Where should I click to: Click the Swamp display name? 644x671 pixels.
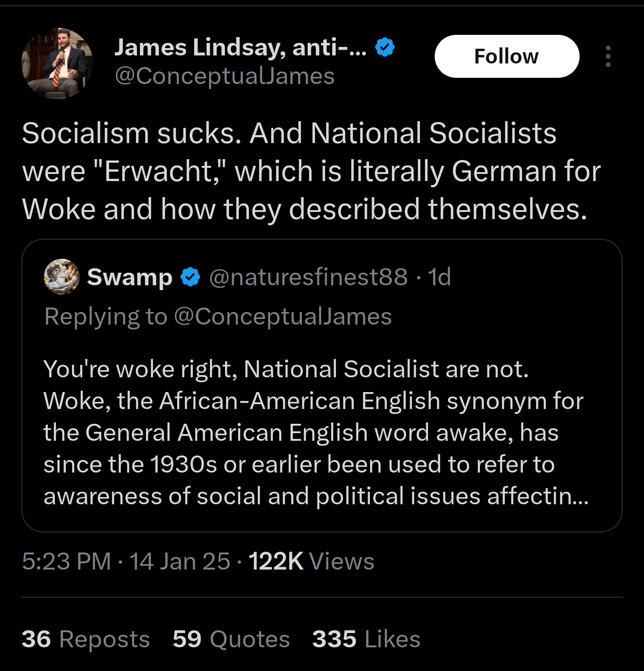coord(130,277)
